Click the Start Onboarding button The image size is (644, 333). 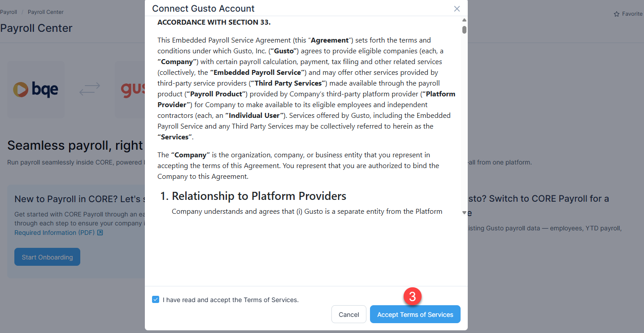pyautogui.click(x=47, y=257)
